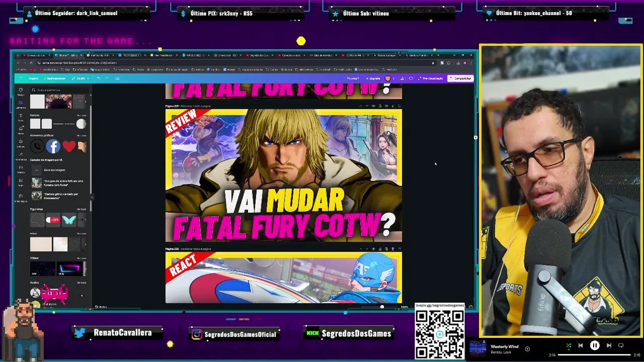Add the red heart graphic element
The image size is (644, 362).
[69, 146]
